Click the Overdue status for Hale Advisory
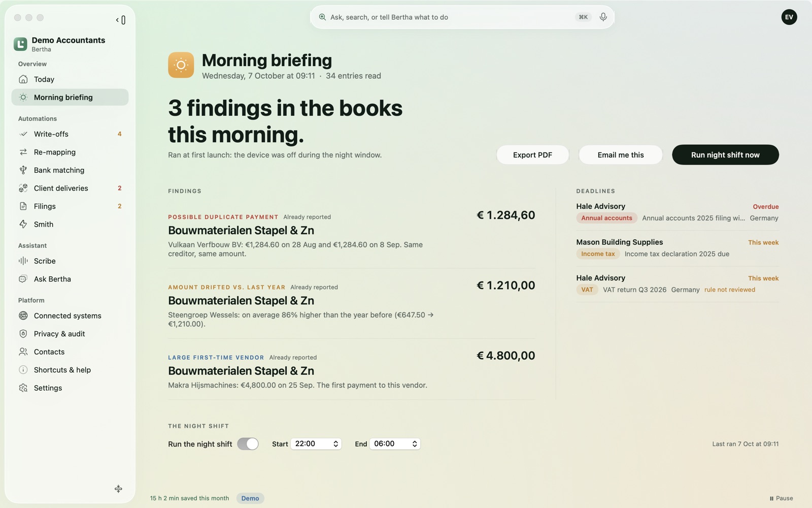Screen dimensions: 812x508 [x=765, y=207]
